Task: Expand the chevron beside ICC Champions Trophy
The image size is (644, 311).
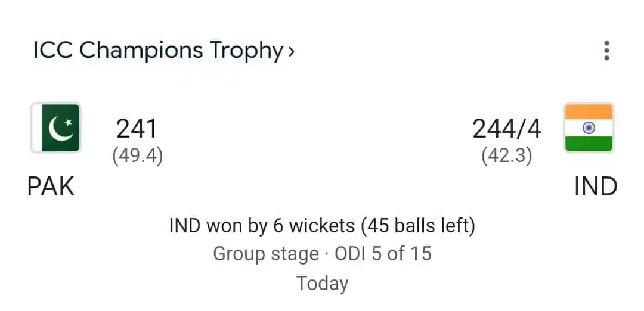Action: (x=291, y=52)
